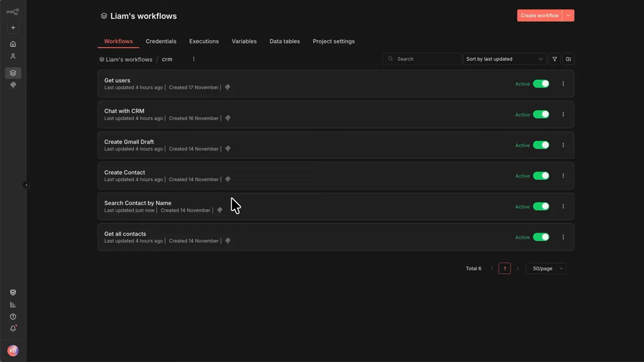The image size is (644, 362).
Task: Open the templates icon at sidebar bottom
Action: point(13,292)
